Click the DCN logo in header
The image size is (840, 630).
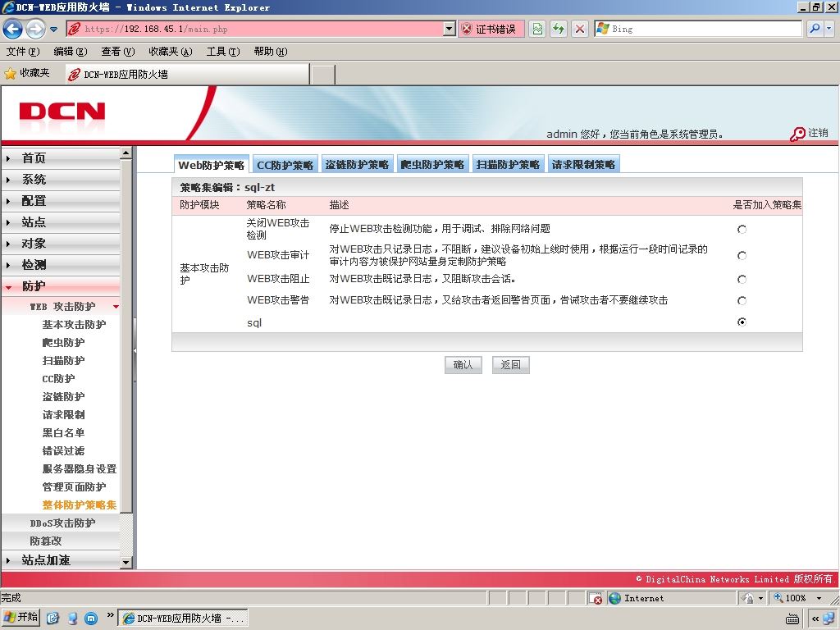click(x=62, y=112)
